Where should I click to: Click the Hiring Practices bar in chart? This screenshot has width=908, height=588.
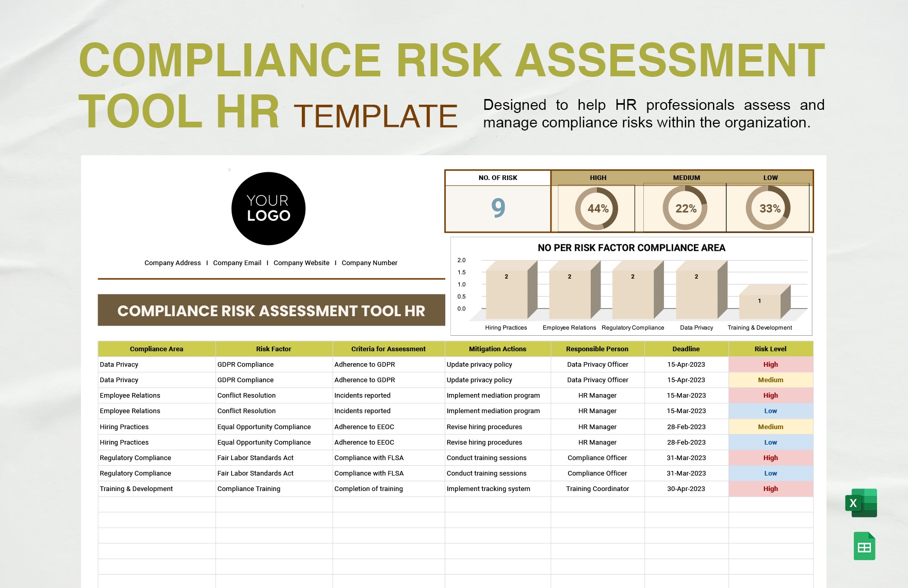pos(511,290)
